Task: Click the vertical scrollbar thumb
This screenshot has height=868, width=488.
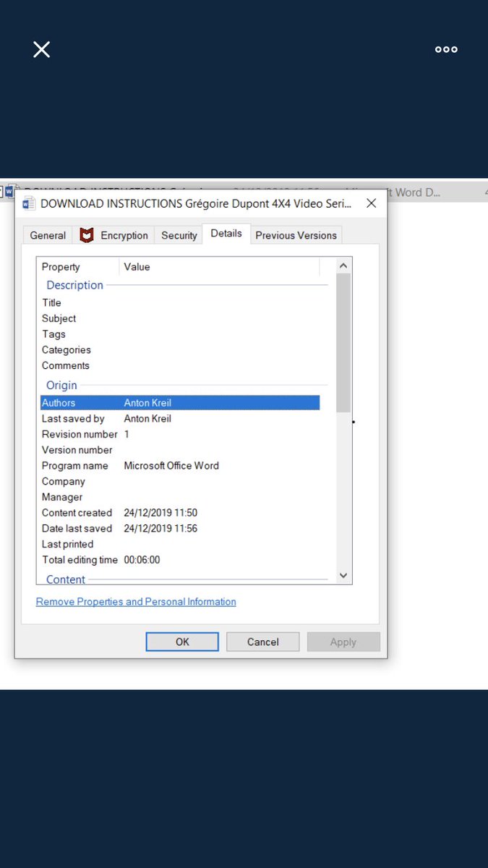Action: click(343, 343)
